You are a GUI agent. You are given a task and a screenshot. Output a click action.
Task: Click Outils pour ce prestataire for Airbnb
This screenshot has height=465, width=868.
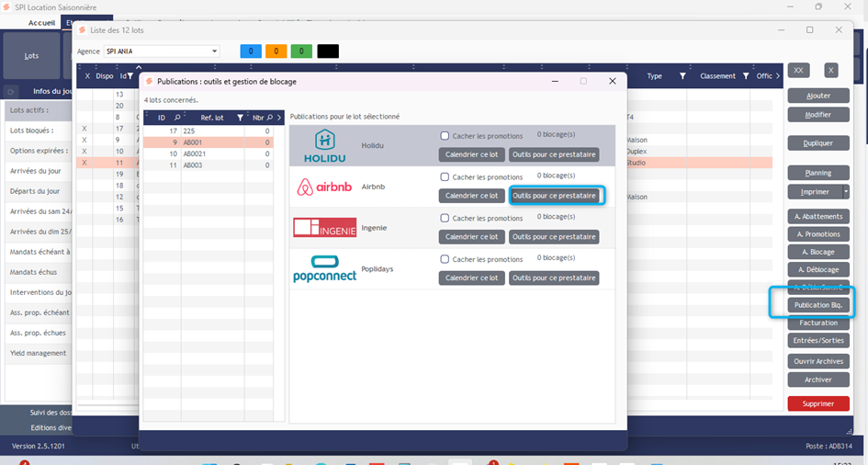[555, 195]
